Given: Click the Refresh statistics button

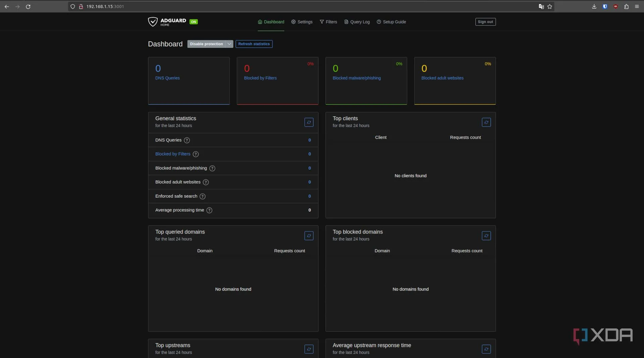Looking at the screenshot, I should click(x=254, y=44).
